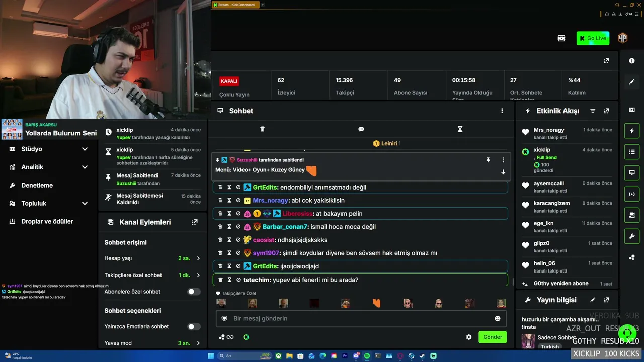Pop out the stream stats panel

[x=606, y=61]
